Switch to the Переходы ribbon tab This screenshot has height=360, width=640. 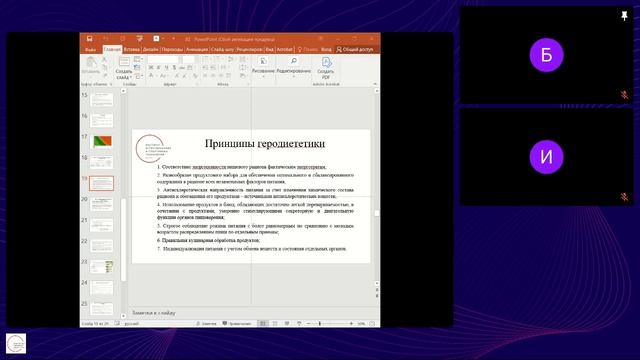pyautogui.click(x=172, y=49)
